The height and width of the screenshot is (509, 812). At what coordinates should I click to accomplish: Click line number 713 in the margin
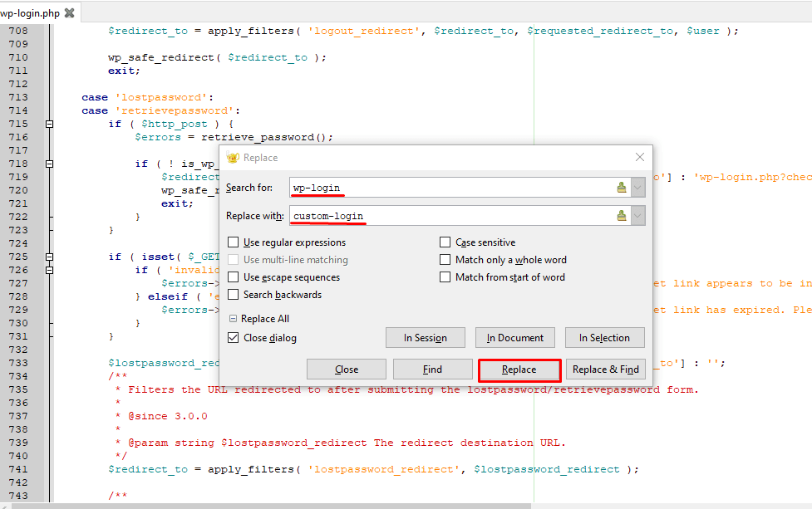coord(18,97)
